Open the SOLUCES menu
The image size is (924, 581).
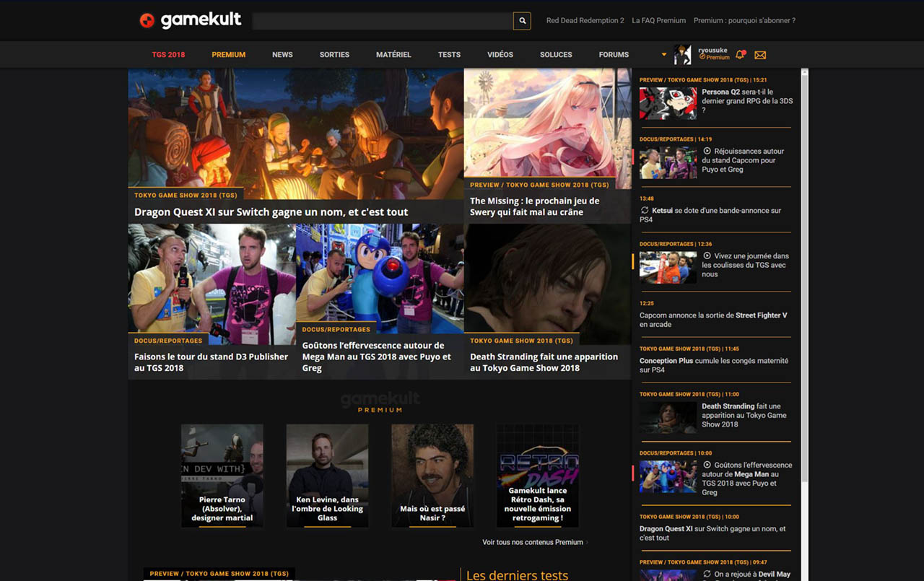point(556,55)
